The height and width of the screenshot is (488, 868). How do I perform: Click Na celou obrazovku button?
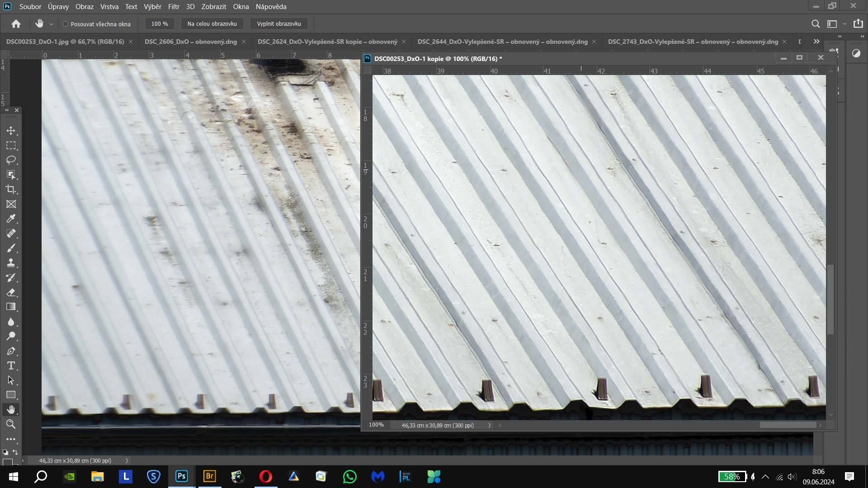[x=212, y=24]
